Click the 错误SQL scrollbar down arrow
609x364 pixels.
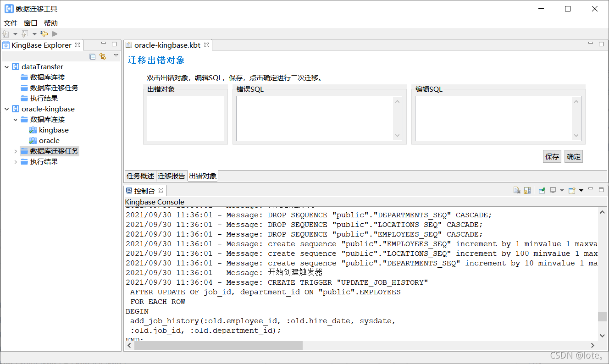click(x=398, y=136)
